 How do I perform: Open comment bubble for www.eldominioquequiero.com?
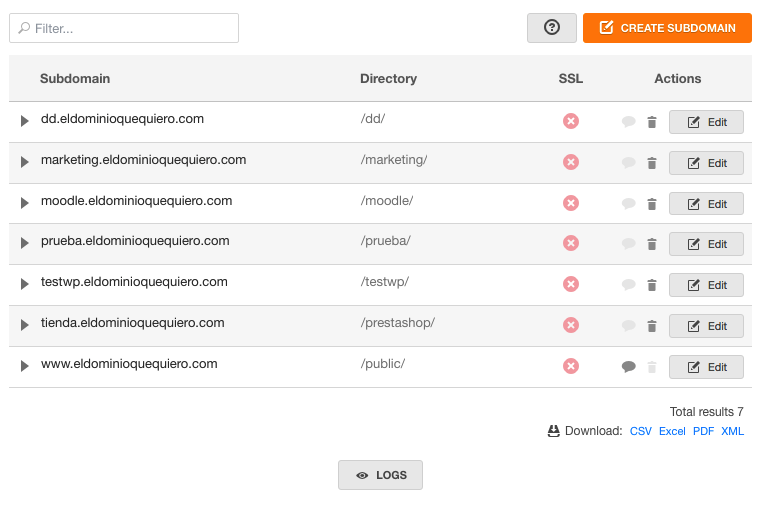tap(629, 366)
